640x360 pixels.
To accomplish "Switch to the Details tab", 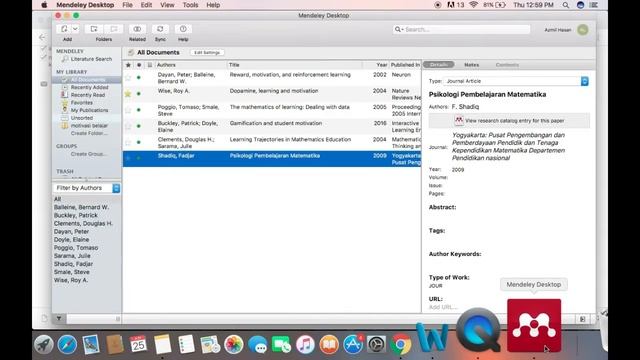I will (439, 65).
